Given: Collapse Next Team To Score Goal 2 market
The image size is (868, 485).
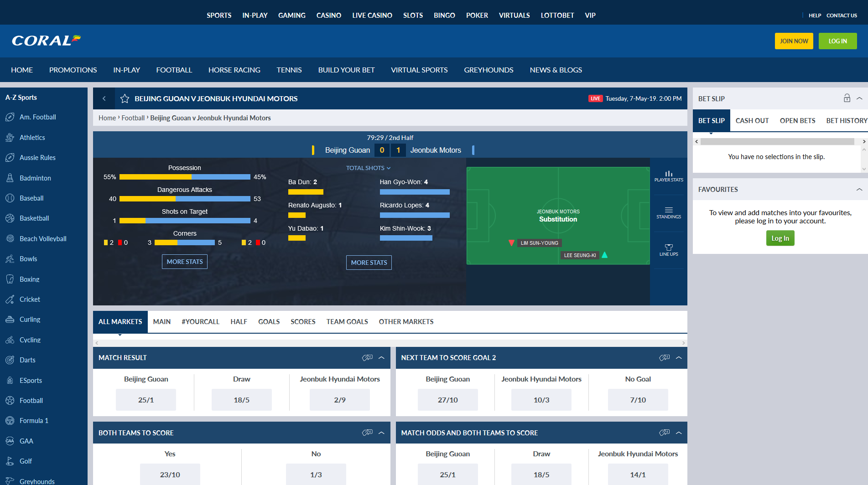Looking at the screenshot, I should [679, 358].
